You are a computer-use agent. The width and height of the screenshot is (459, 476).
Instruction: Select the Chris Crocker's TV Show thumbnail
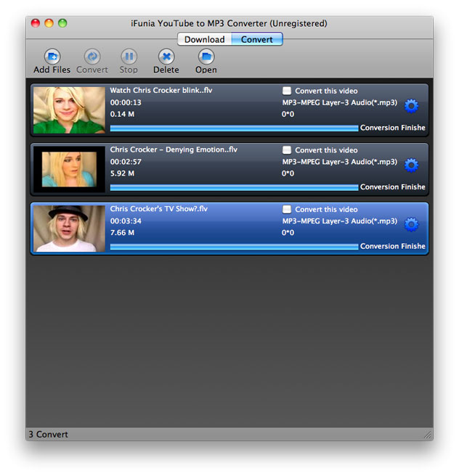pos(69,229)
